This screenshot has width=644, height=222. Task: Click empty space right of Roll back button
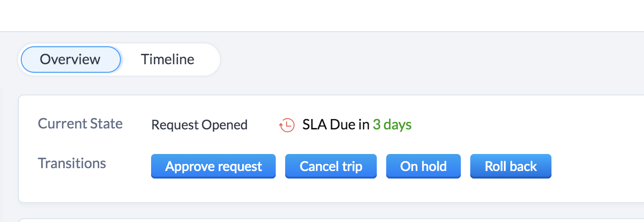click(x=595, y=166)
